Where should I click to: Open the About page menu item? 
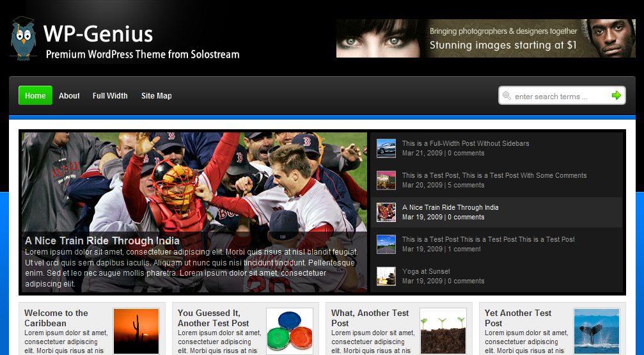click(x=69, y=96)
